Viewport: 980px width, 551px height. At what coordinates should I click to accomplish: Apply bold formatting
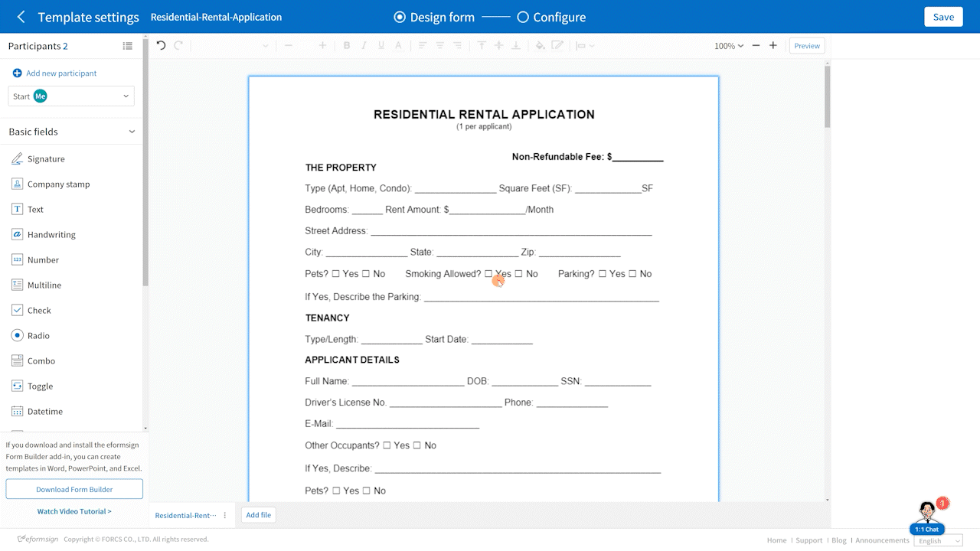(347, 46)
